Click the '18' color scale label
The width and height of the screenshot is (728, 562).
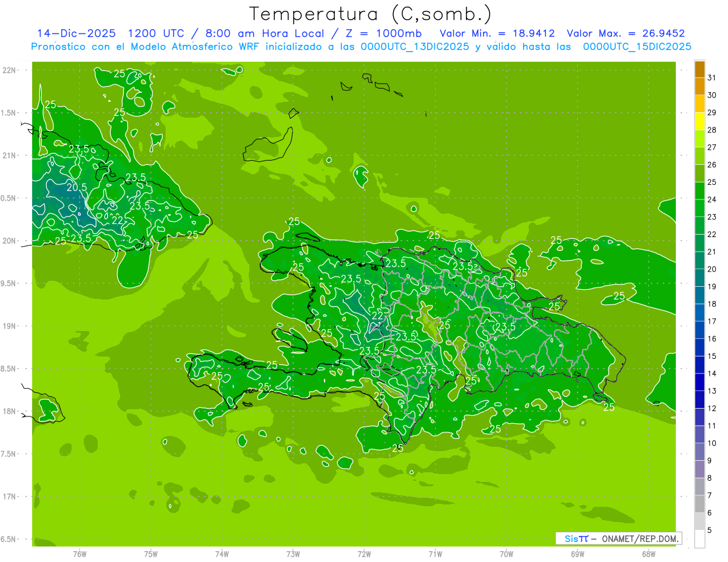(712, 304)
